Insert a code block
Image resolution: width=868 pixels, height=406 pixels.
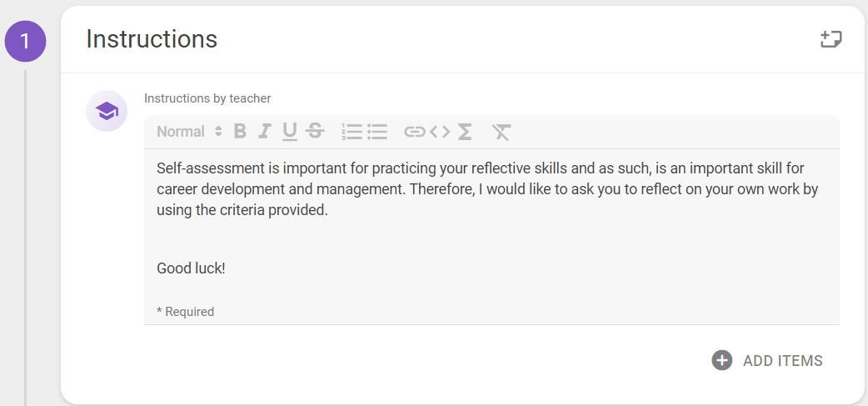[x=440, y=131]
